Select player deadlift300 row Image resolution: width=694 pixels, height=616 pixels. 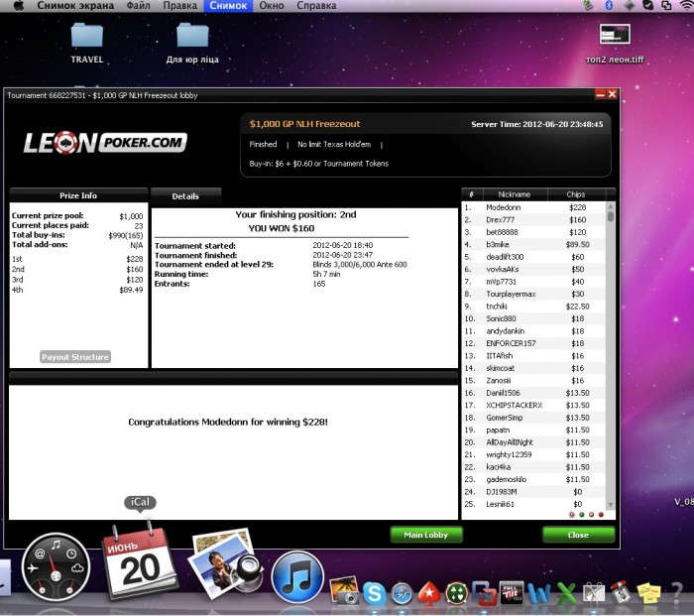tap(533, 257)
